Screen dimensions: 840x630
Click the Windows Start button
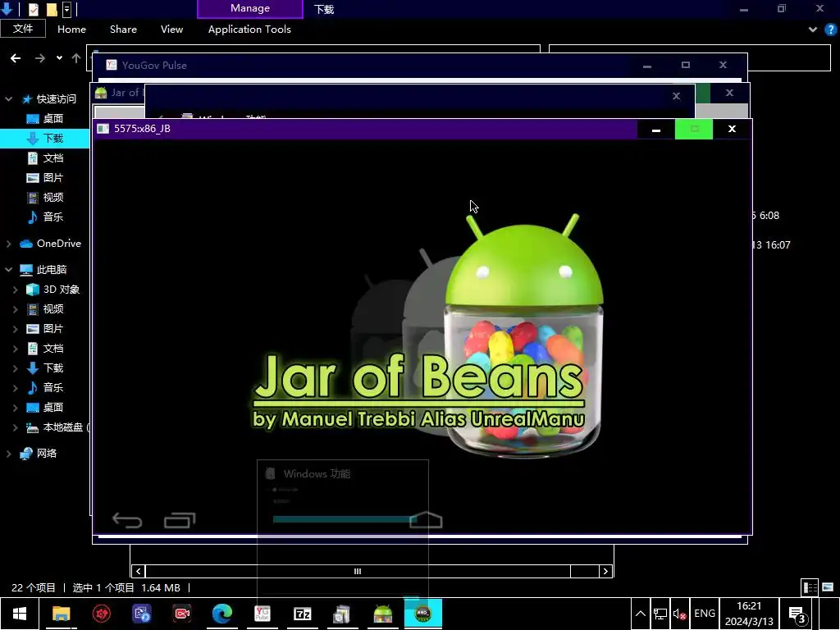(20, 614)
